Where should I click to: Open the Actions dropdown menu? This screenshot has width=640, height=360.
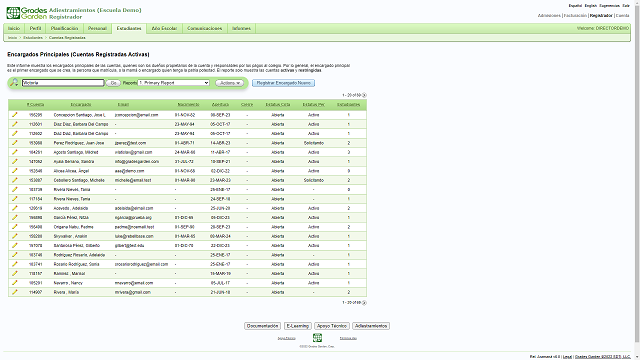coord(229,83)
